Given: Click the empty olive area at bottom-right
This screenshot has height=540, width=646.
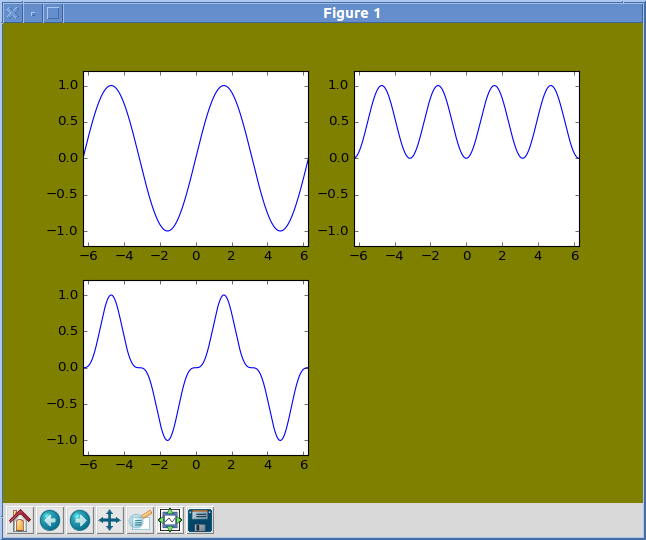Looking at the screenshot, I should [470, 390].
